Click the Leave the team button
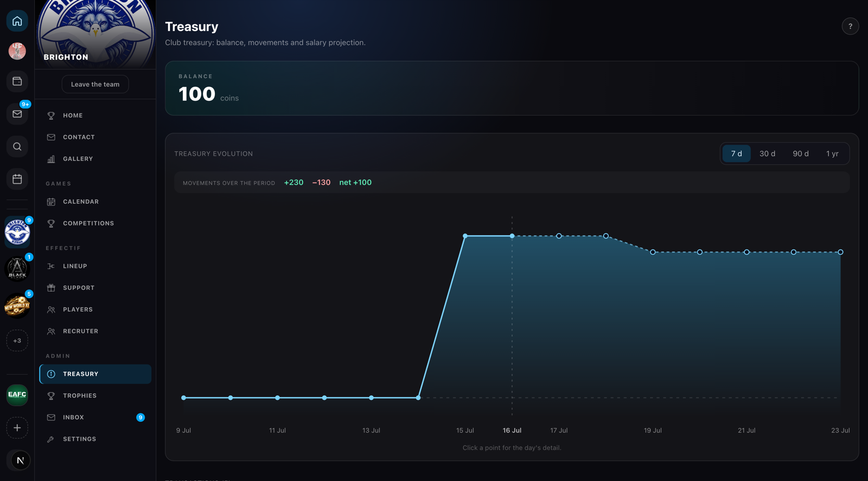 tap(95, 84)
